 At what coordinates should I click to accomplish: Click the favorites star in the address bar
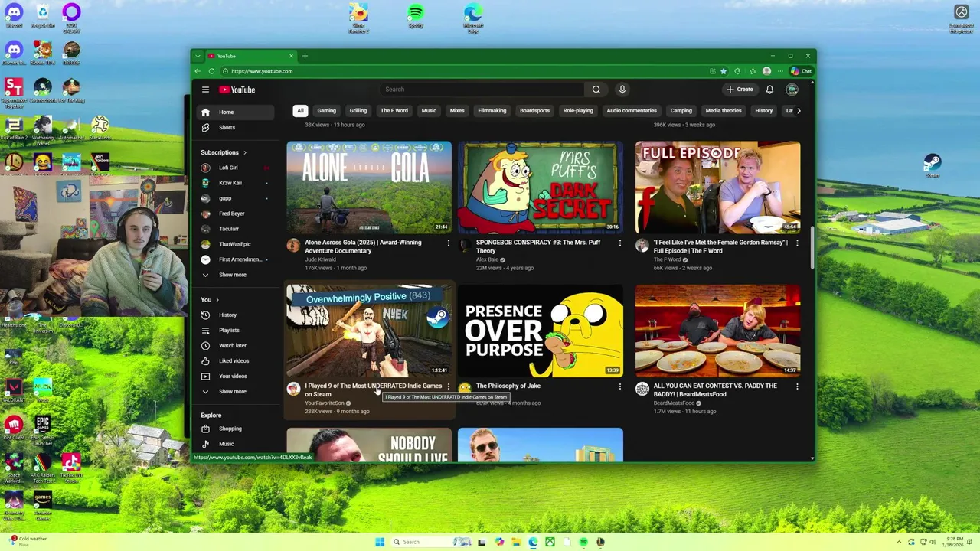coord(724,71)
